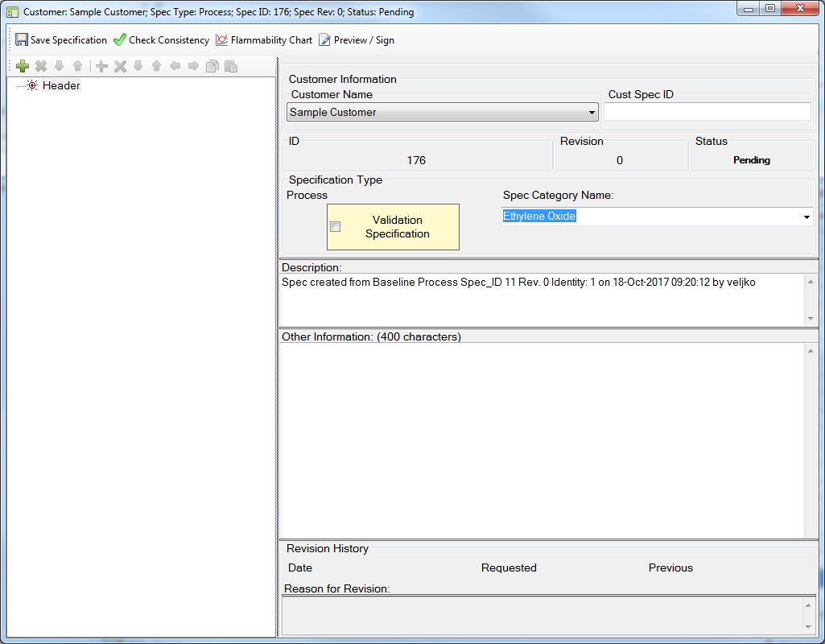This screenshot has height=644, width=825.
Task: Click into the Cust Spec ID field
Action: [x=707, y=112]
